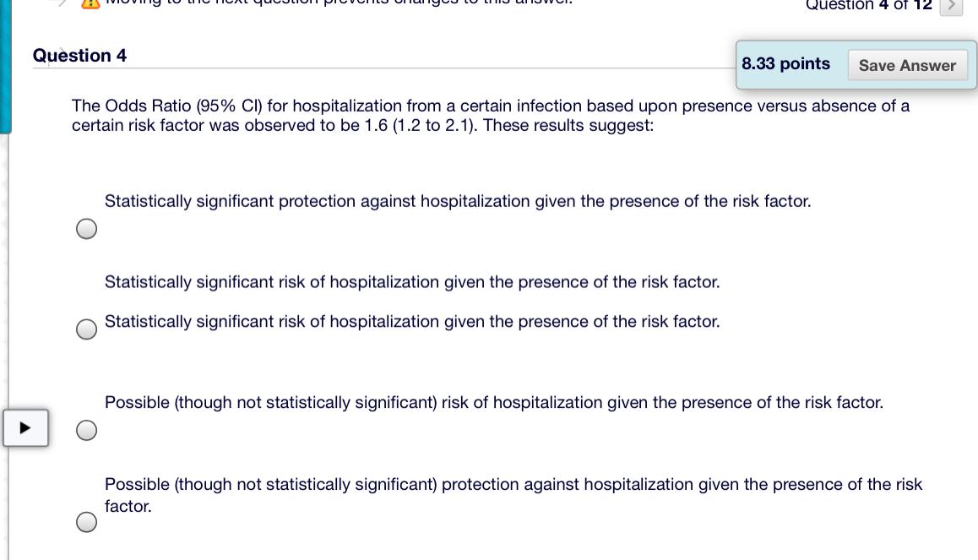Click the Question 4 of 12 indicator
Viewport: 978px width, 560px height.
tap(868, 6)
